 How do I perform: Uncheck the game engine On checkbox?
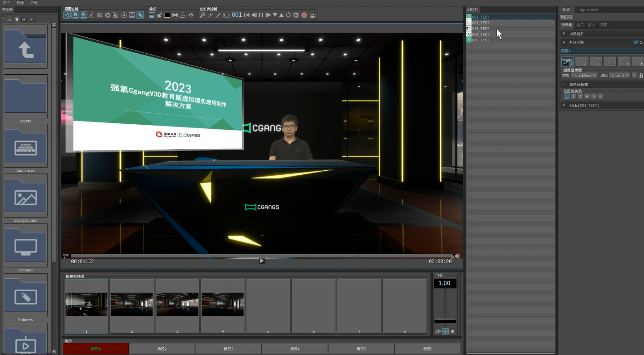[x=636, y=42]
